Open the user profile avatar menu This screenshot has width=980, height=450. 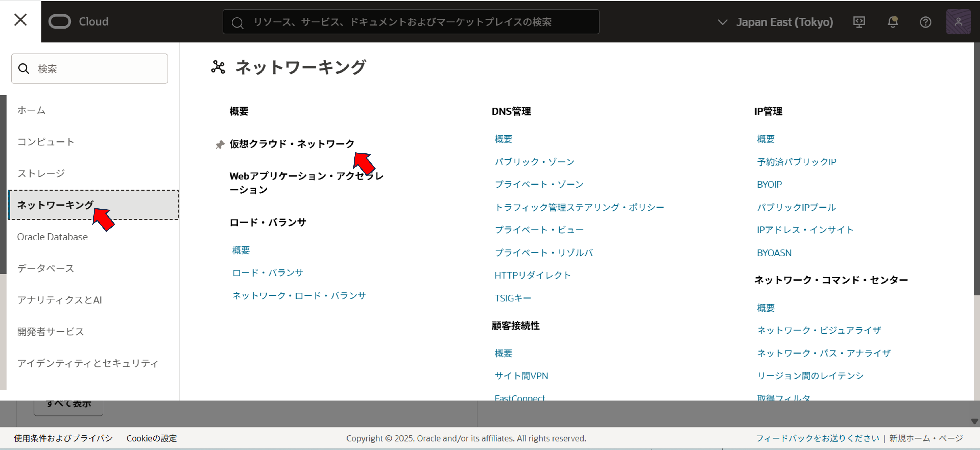(x=958, y=22)
